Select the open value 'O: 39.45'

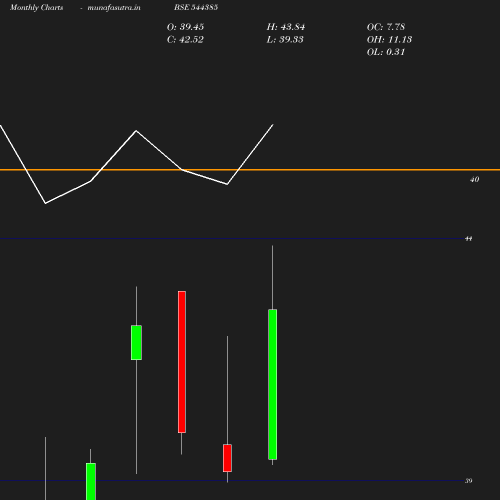(x=185, y=27)
